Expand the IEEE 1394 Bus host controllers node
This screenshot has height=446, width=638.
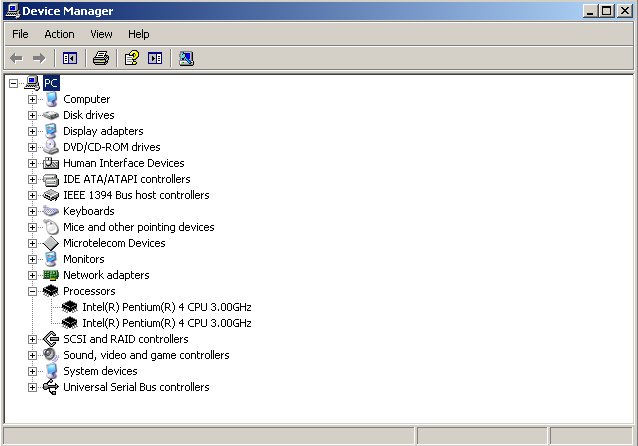pos(32,195)
